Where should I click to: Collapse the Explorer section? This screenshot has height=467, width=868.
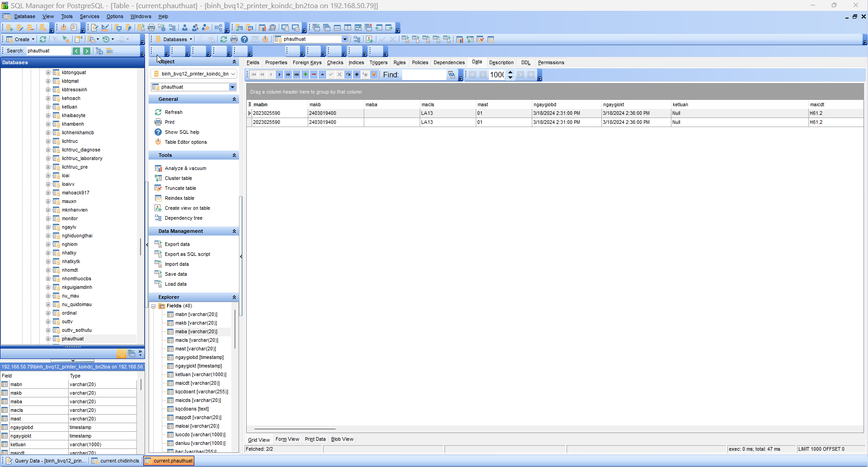(234, 297)
